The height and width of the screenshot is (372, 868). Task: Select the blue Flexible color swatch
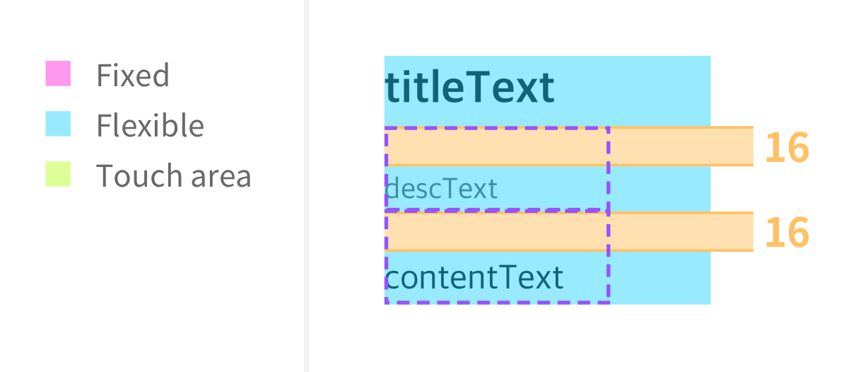58,124
